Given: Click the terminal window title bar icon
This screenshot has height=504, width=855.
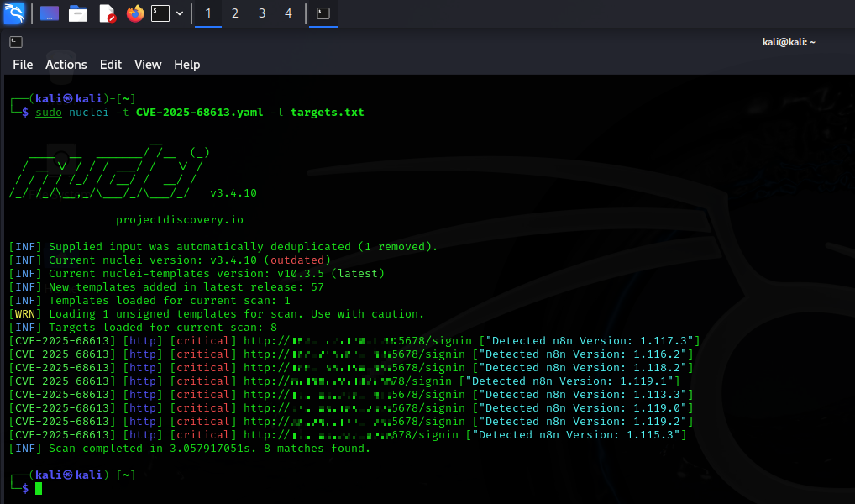Looking at the screenshot, I should coord(16,42).
